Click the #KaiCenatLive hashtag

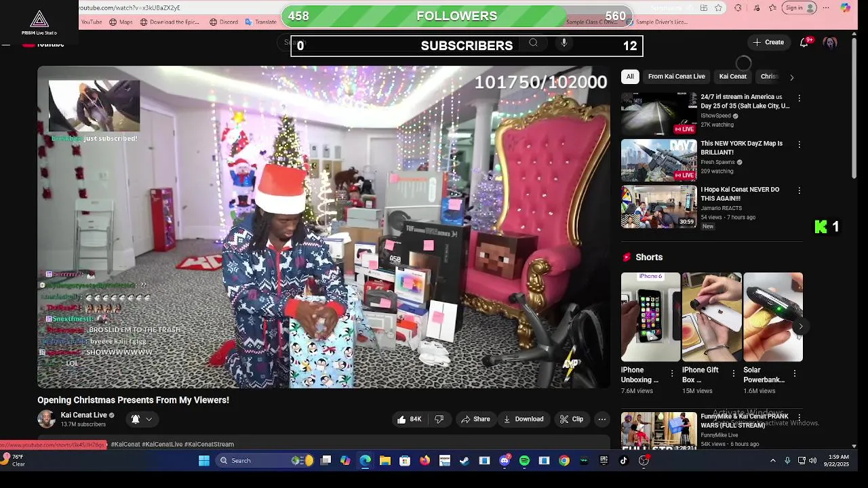click(x=162, y=445)
